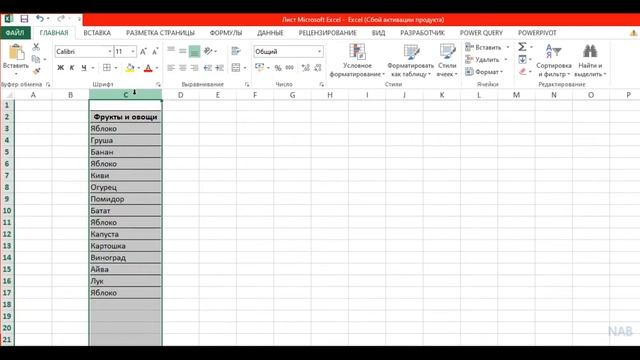Click the Undo arrow icon
The width and height of the screenshot is (640, 360).
point(40,19)
